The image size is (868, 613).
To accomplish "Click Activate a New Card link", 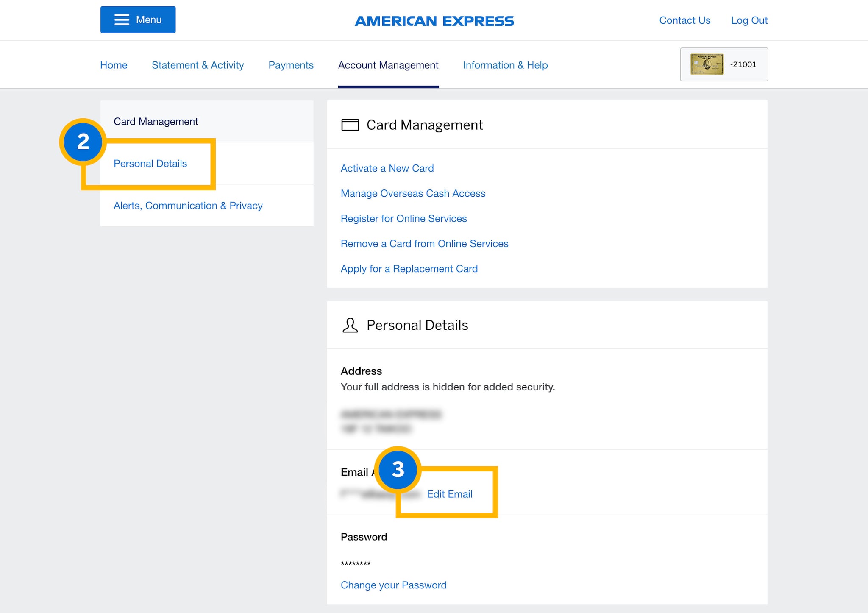I will [x=387, y=168].
